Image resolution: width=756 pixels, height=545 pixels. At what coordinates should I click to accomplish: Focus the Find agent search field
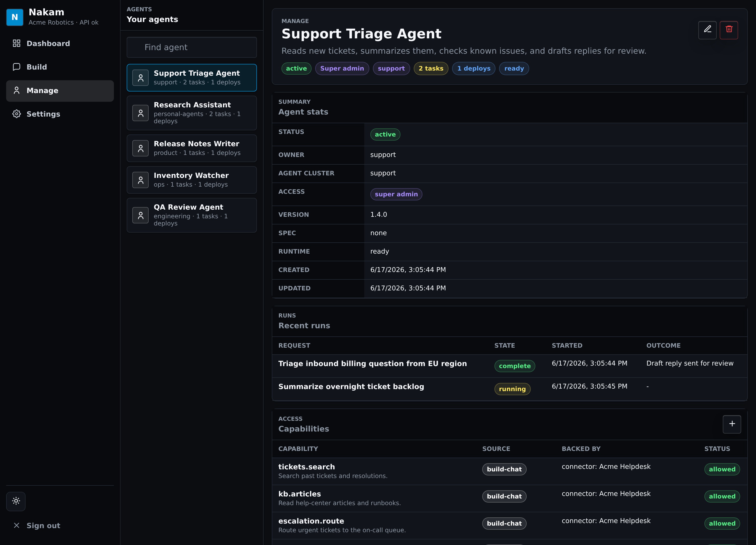[192, 47]
